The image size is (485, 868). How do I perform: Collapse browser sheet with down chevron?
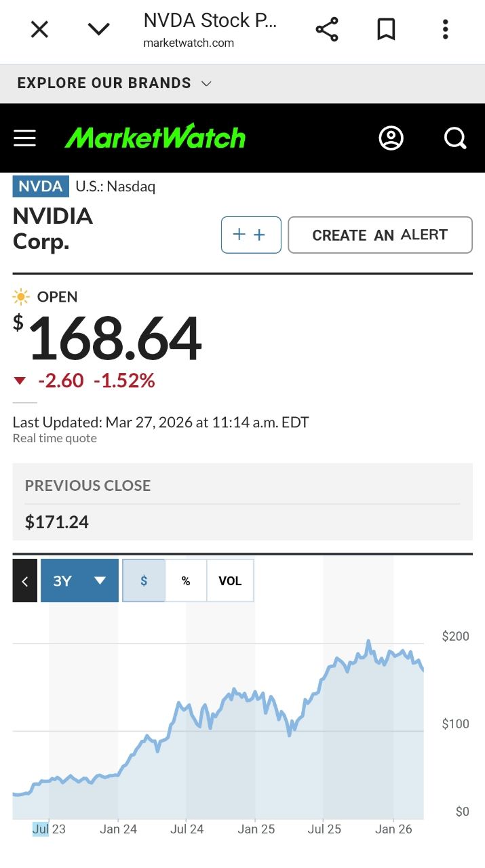pyautogui.click(x=99, y=29)
